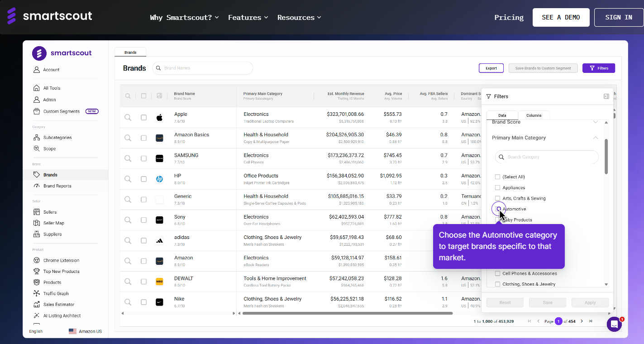Check the Automotive category checkbox
The height and width of the screenshot is (344, 644).
[498, 209]
